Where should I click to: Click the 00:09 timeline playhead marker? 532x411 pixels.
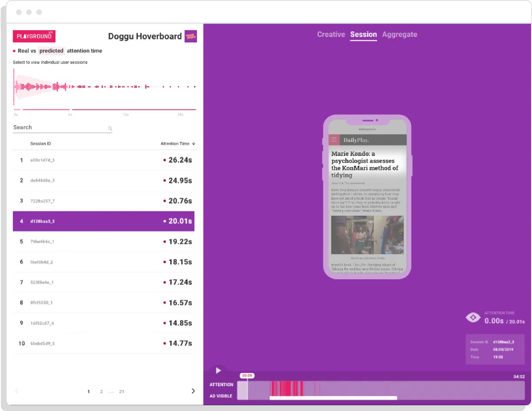247,375
